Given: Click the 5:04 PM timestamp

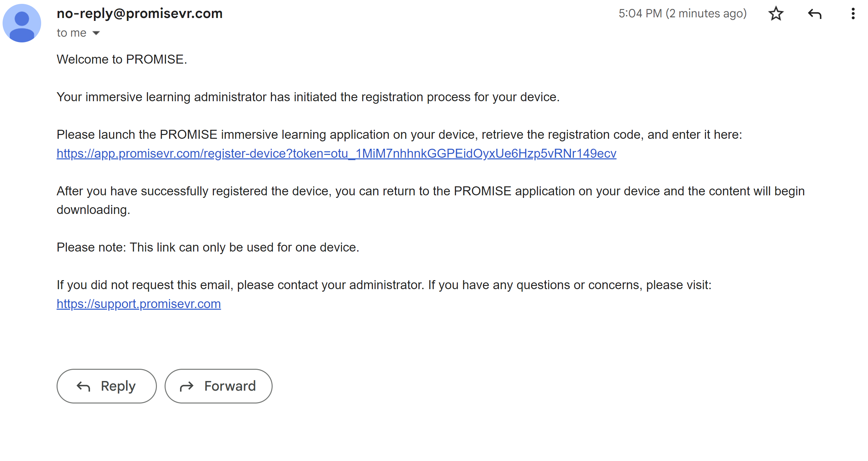Looking at the screenshot, I should pyautogui.click(x=682, y=13).
